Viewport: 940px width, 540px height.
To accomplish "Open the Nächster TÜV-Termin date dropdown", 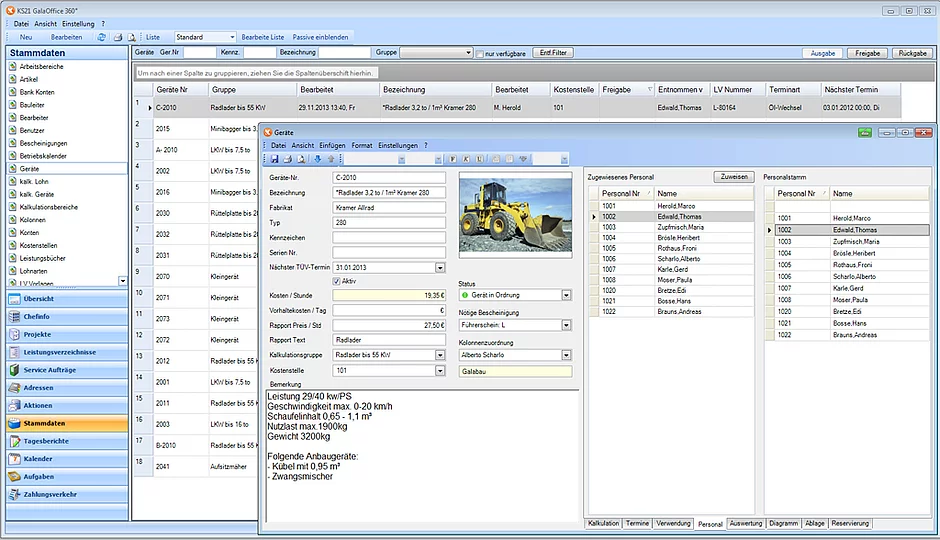I will [x=440, y=268].
